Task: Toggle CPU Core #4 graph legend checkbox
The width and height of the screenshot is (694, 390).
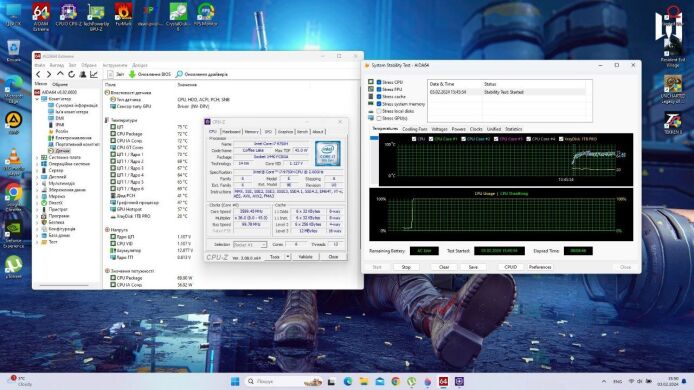Action: pos(528,139)
